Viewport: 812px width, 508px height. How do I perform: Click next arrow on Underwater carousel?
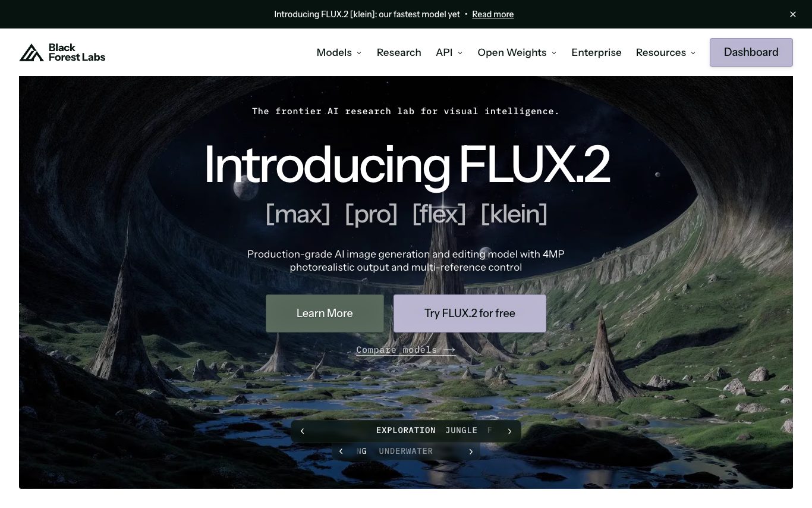(471, 451)
